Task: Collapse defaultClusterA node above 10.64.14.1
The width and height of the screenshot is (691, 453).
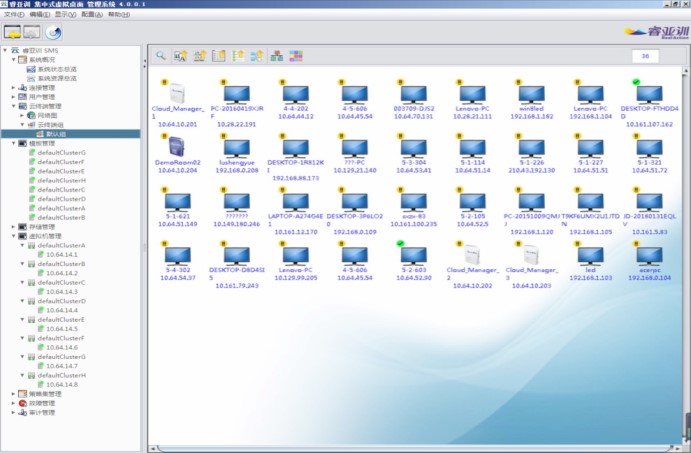Action: (x=22, y=245)
